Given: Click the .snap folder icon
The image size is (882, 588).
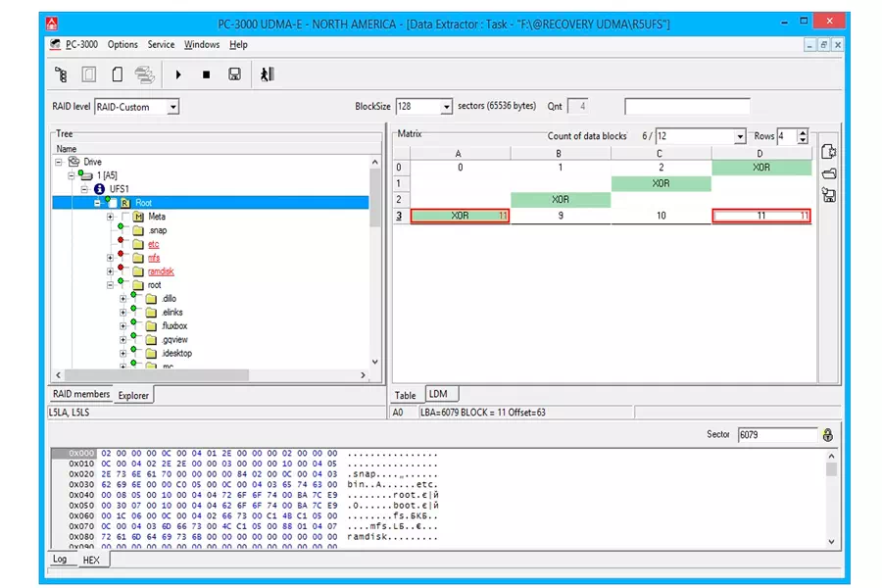Looking at the screenshot, I should [138, 230].
